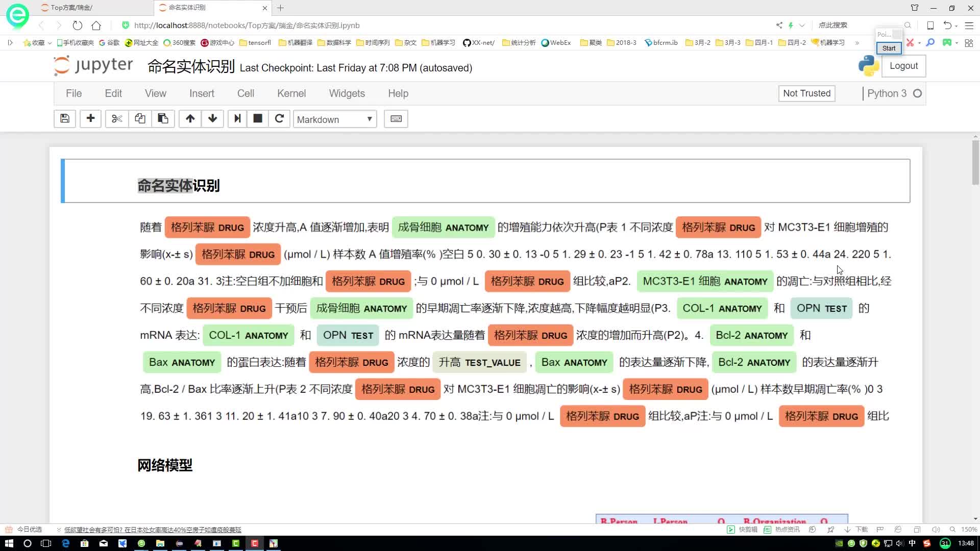Click the 网络模型 heading

165,465
